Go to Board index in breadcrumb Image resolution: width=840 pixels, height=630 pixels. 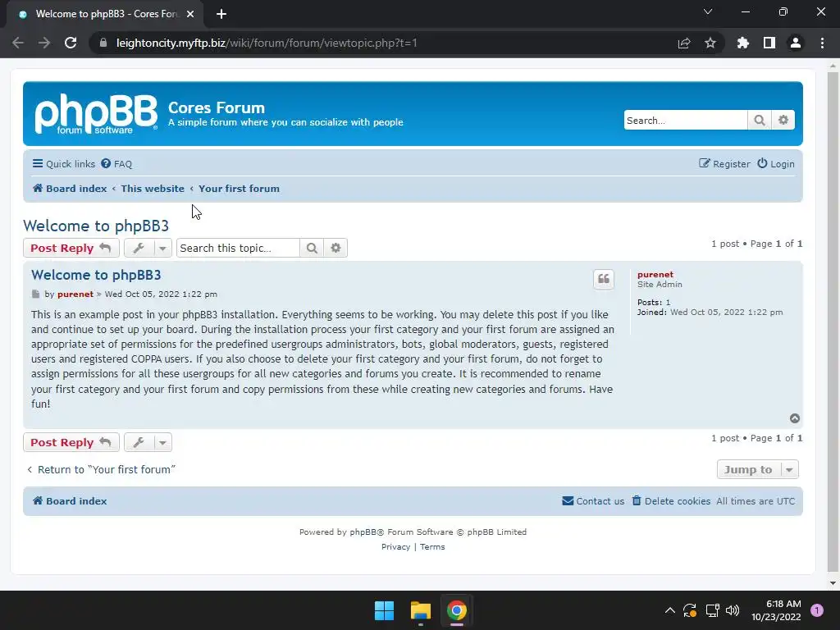click(x=70, y=189)
